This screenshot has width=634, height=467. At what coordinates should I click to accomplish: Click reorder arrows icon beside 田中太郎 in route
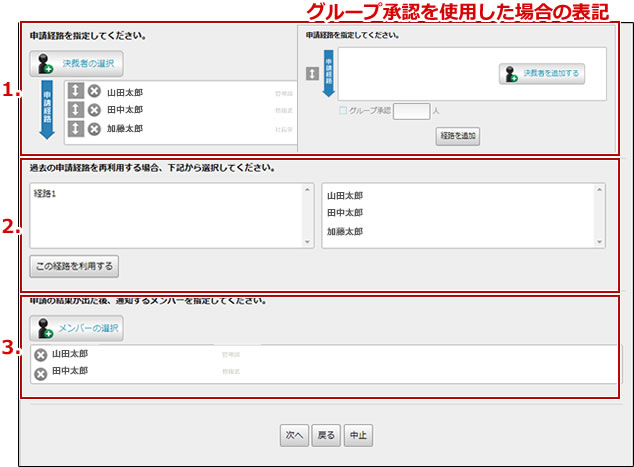tap(76, 110)
